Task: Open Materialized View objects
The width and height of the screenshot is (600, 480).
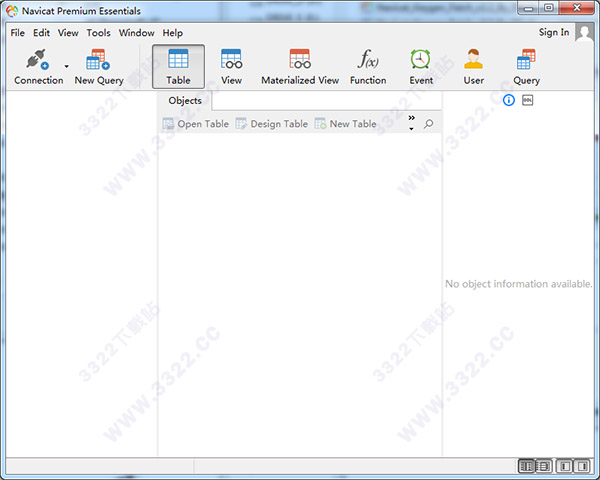Action: (x=300, y=67)
